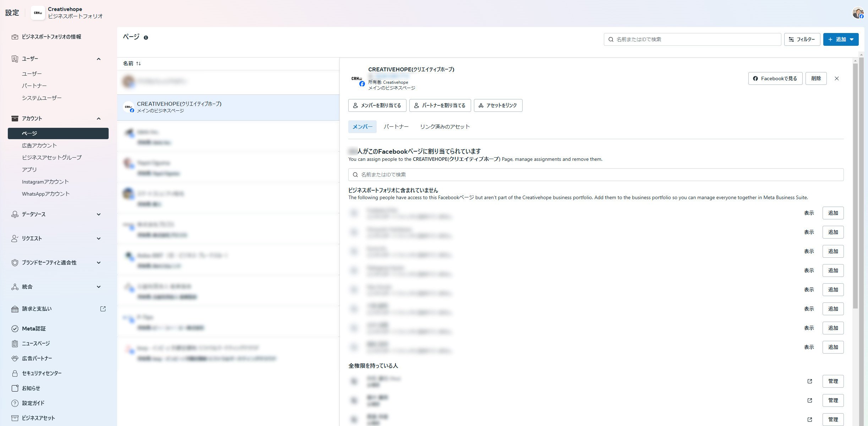Open ページ in the sidebar
Screen dimensions: 868x426
58,133
